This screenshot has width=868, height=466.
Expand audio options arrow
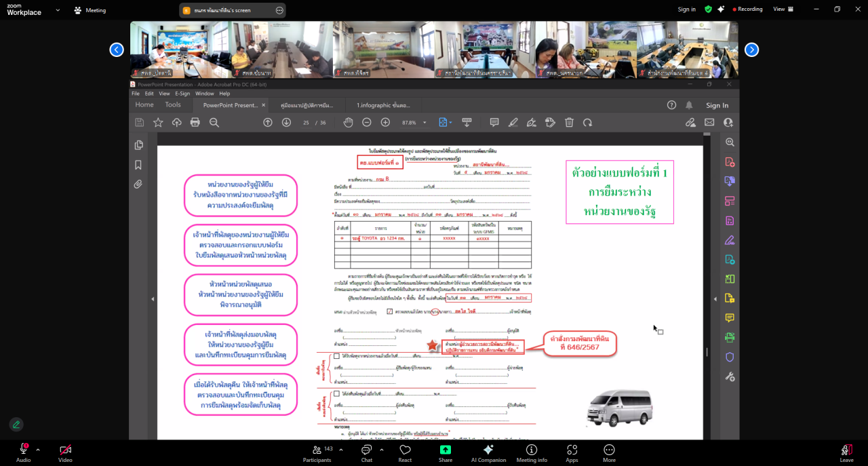38,449
